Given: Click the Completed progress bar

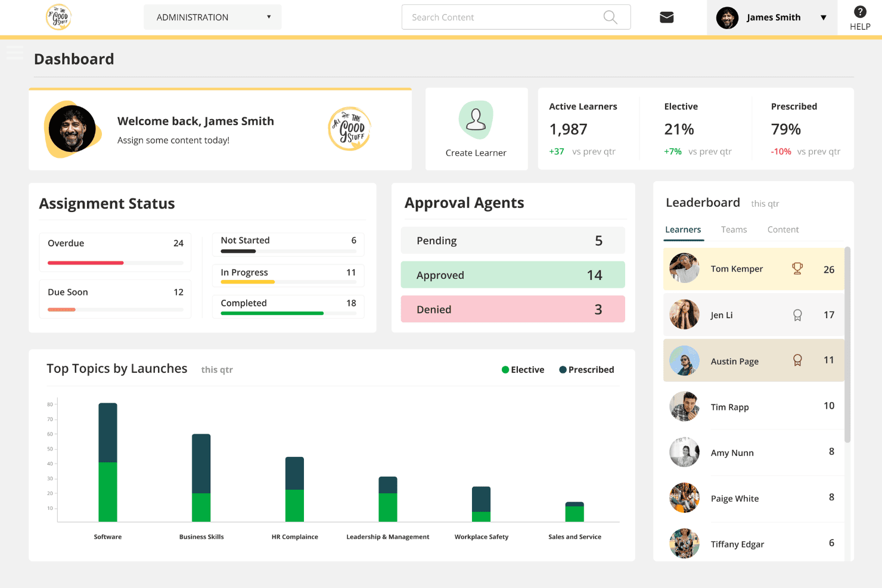Looking at the screenshot, I should [288, 313].
